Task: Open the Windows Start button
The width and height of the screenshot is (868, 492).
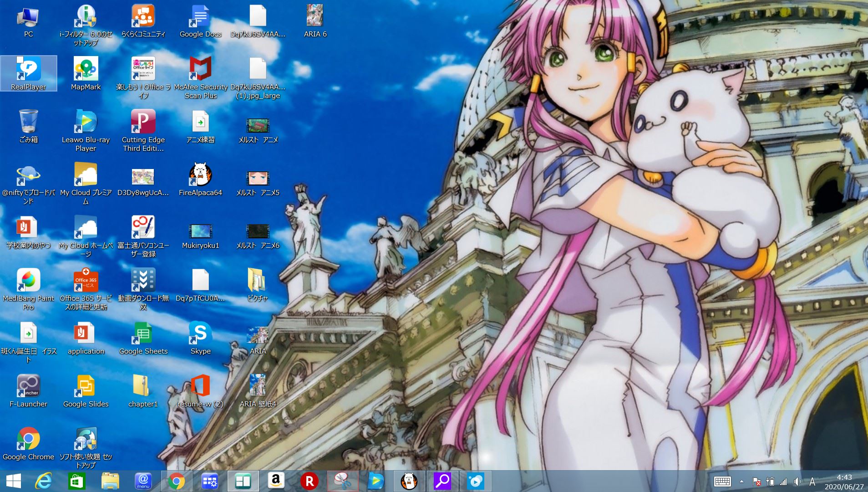Action: (13, 481)
